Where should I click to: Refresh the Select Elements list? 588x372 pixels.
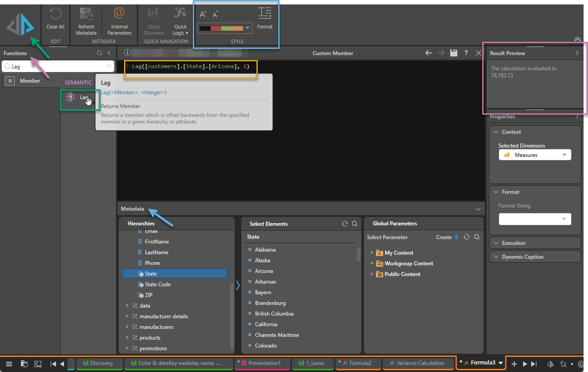coord(344,224)
